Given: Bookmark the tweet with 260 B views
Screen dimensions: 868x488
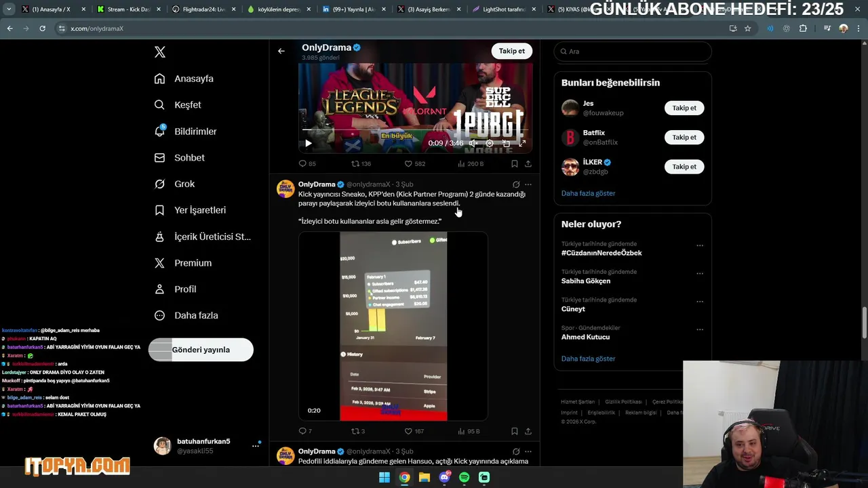Looking at the screenshot, I should pos(514,163).
